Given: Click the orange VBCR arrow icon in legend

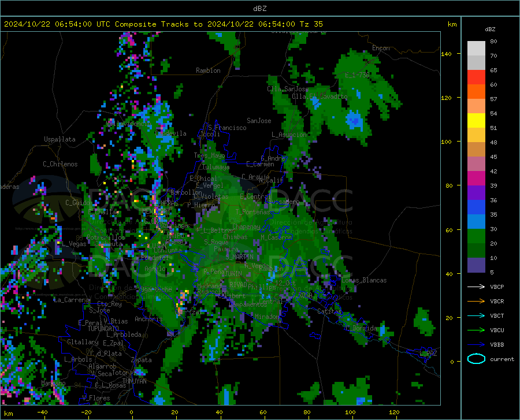Looking at the screenshot, I should click(x=476, y=302).
